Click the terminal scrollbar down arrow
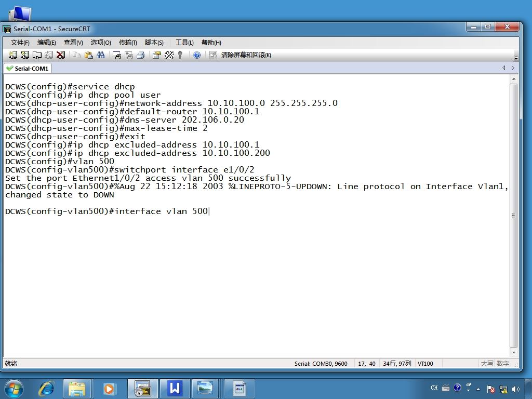The height and width of the screenshot is (399, 532). [514, 353]
